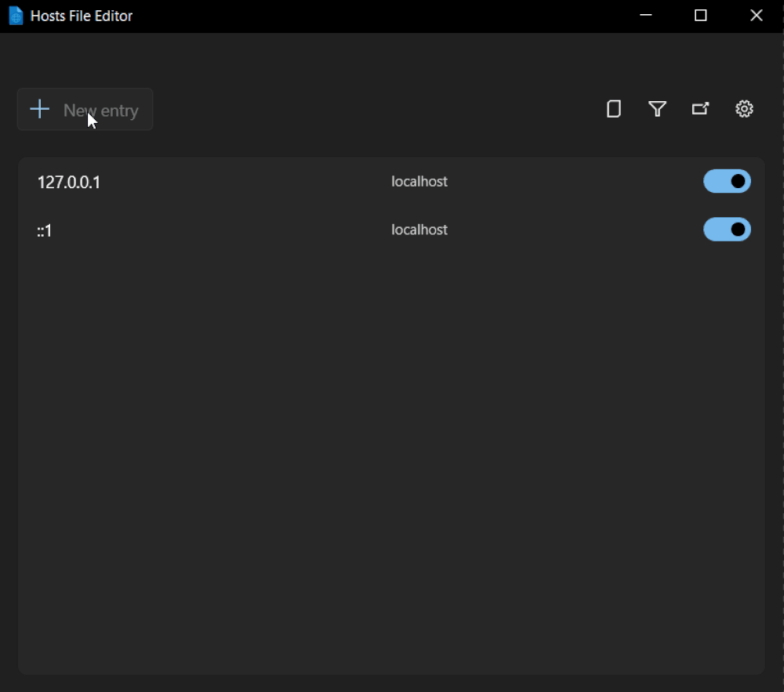This screenshot has width=784, height=692.
Task: Maximize the Hosts File Editor window
Action: pos(700,16)
